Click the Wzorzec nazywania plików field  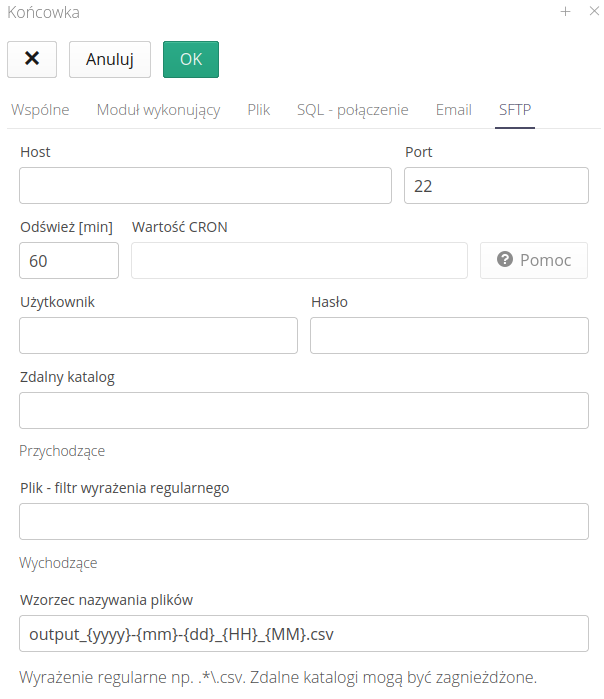[304, 634]
